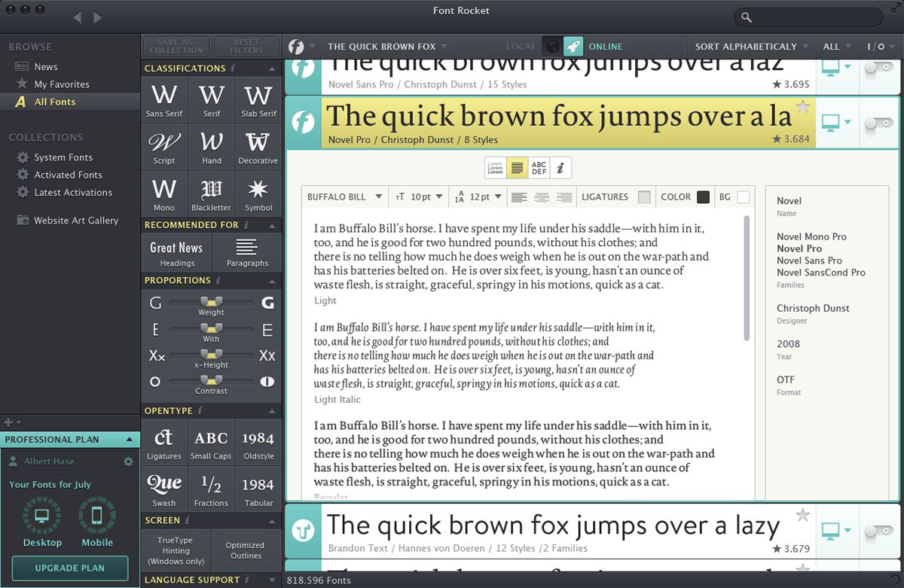Screen dimensions: 904x588
Task: Filter by Ligatures OpenType feature
Action: tap(164, 443)
